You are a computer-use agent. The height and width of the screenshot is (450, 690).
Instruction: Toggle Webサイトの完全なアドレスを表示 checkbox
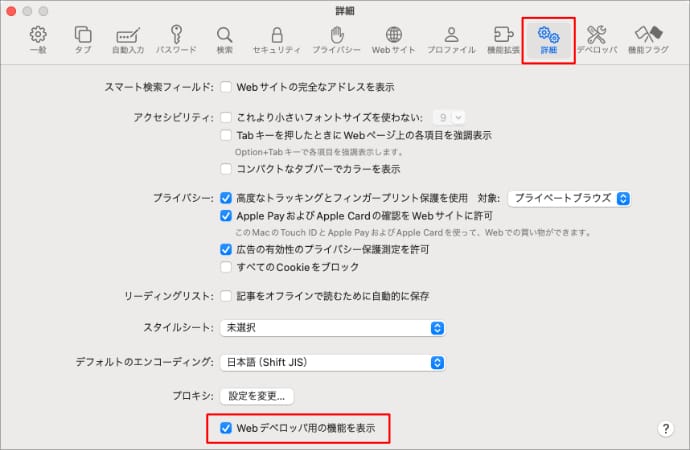[226, 87]
